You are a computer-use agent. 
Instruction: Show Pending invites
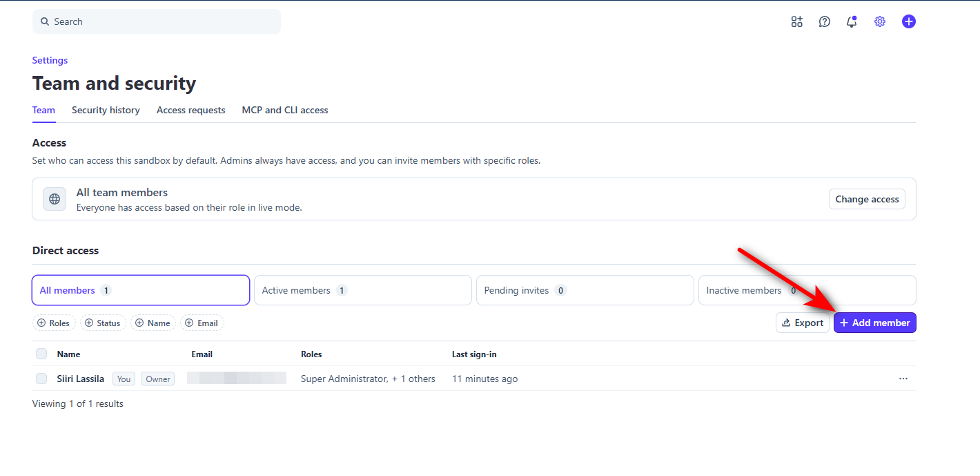click(x=585, y=290)
